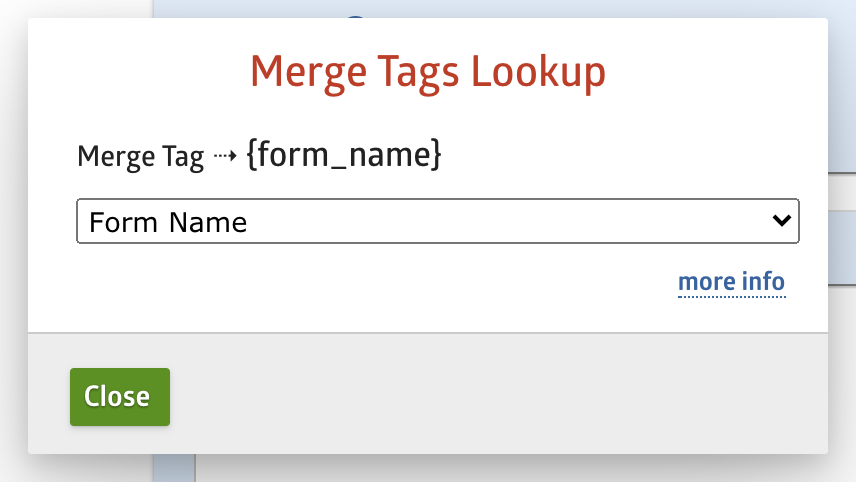Click the dotted arrow after Merge Tag
This screenshot has height=482, width=856.
click(225, 157)
